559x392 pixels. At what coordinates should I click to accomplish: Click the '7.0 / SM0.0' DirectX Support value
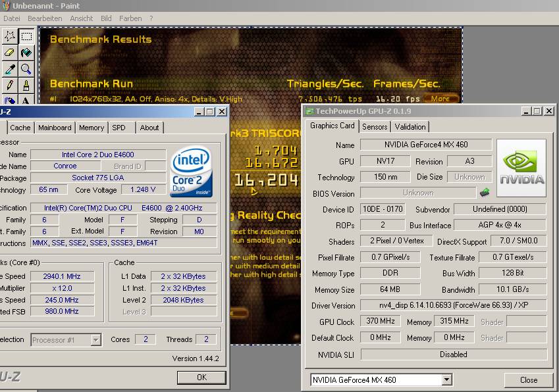click(519, 241)
